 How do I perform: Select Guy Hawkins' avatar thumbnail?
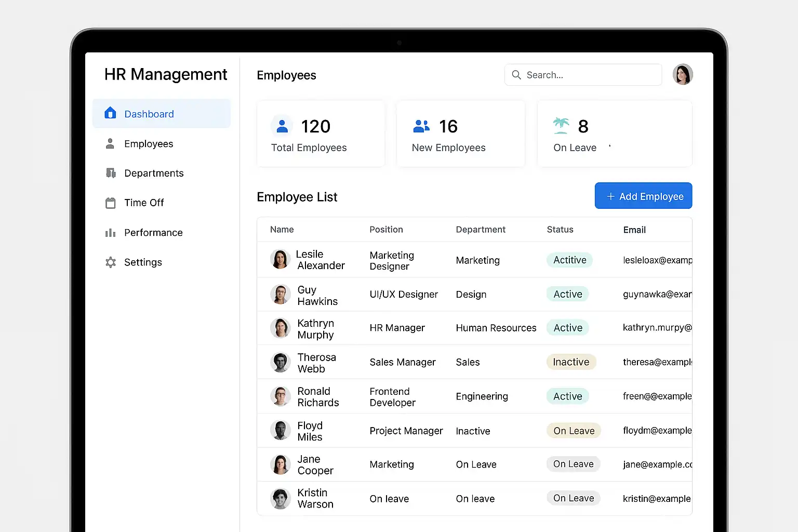click(281, 295)
